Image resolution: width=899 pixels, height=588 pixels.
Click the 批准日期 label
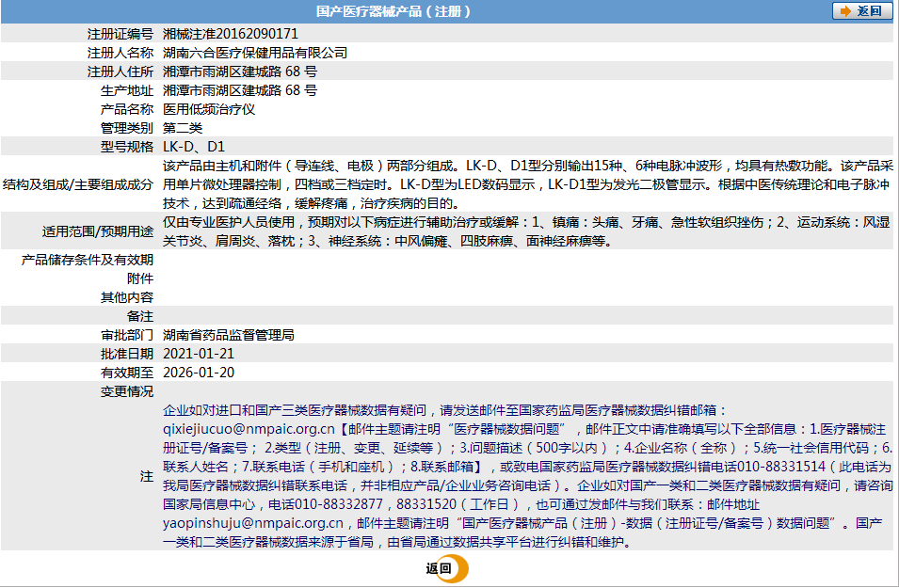(x=127, y=354)
